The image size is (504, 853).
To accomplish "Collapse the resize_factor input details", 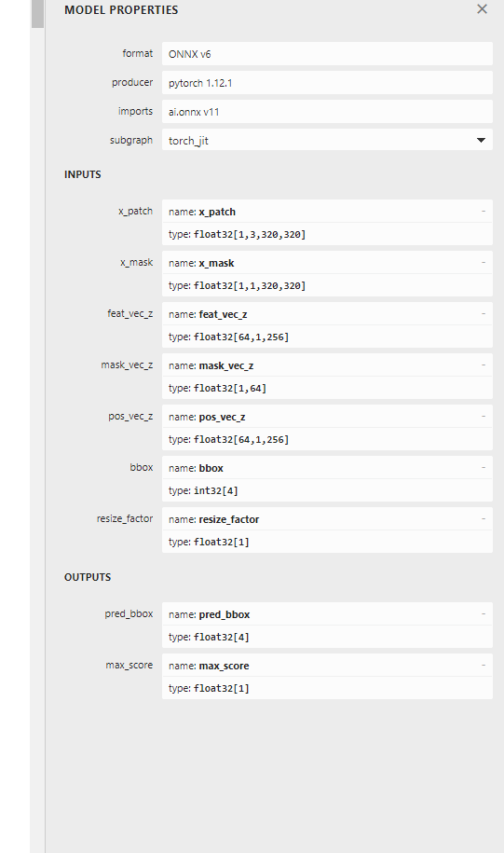I will point(483,518).
